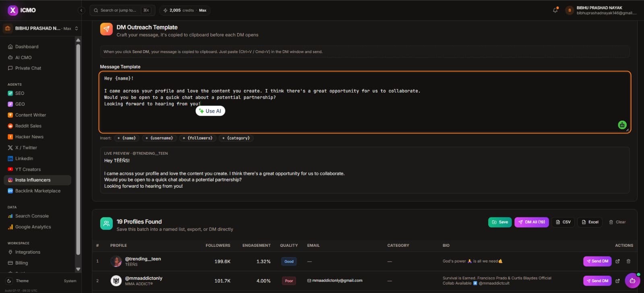Click inside the Message Template text area

click(365, 102)
